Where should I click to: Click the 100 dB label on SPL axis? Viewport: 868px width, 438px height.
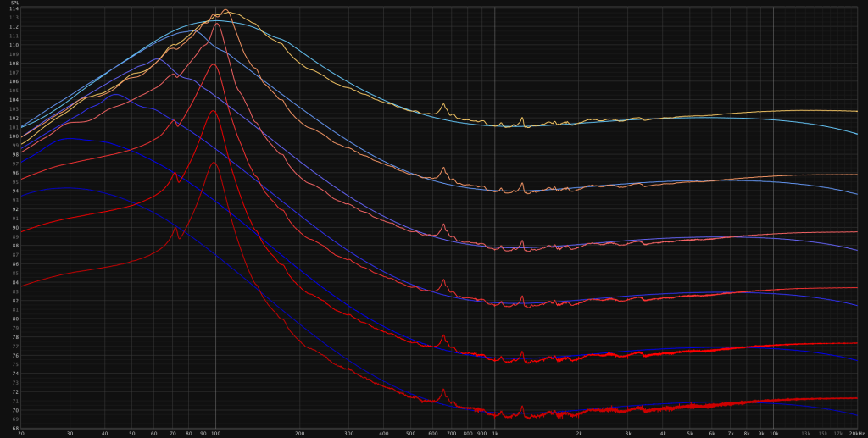pyautogui.click(x=14, y=136)
